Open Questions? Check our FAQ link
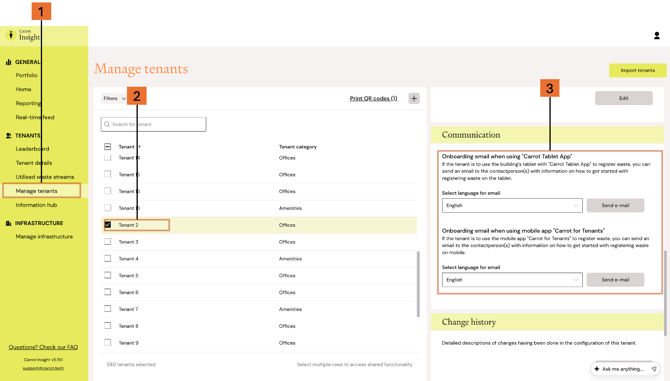Viewport: 670px width, 381px height. 43,347
